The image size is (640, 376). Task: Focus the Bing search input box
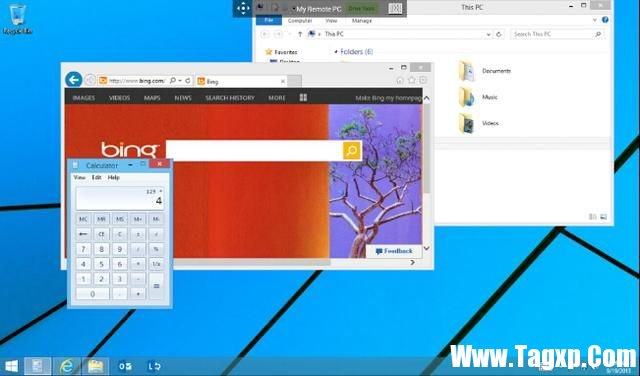point(254,151)
